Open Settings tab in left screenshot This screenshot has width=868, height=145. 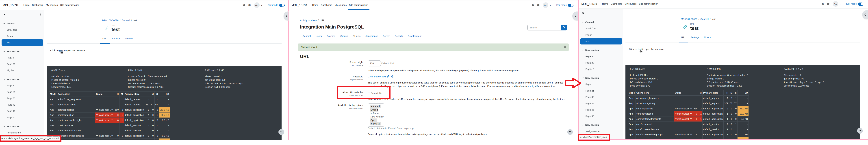click(x=116, y=39)
